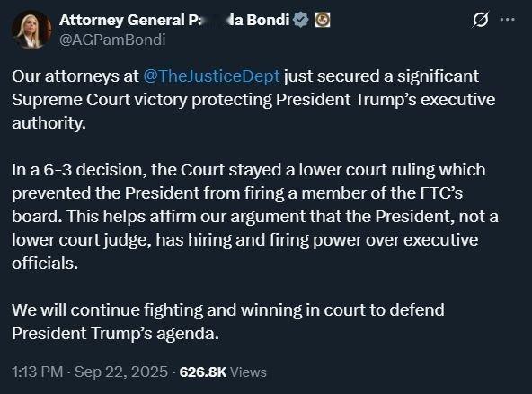The image size is (532, 394).
Task: Click the blue verified checkmark badge
Action: [x=301, y=20]
